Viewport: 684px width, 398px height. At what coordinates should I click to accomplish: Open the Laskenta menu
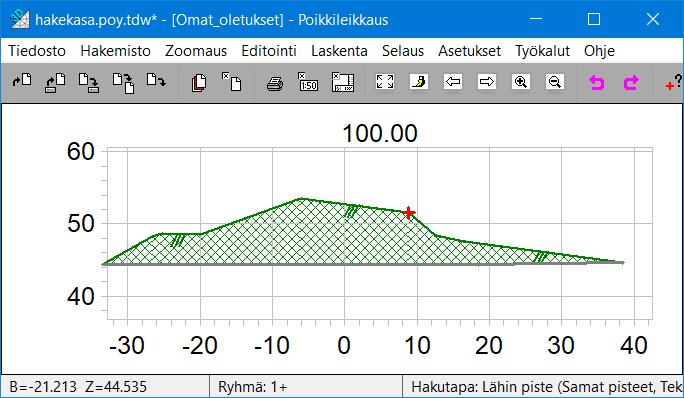pyautogui.click(x=339, y=51)
